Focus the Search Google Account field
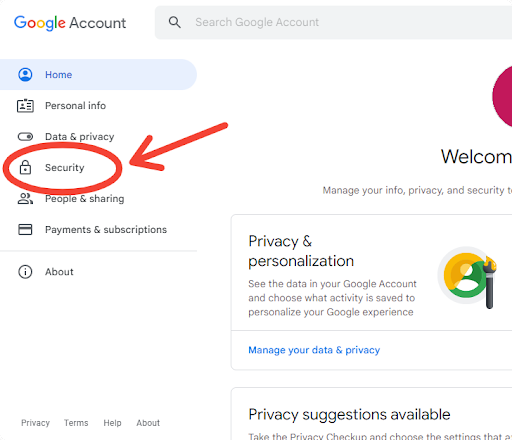The height and width of the screenshot is (440, 512). tap(333, 22)
